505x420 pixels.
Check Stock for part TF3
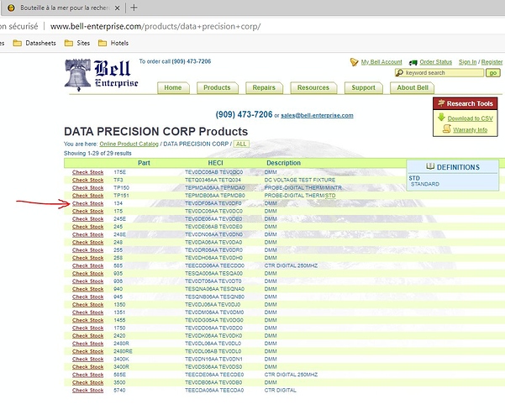point(88,180)
